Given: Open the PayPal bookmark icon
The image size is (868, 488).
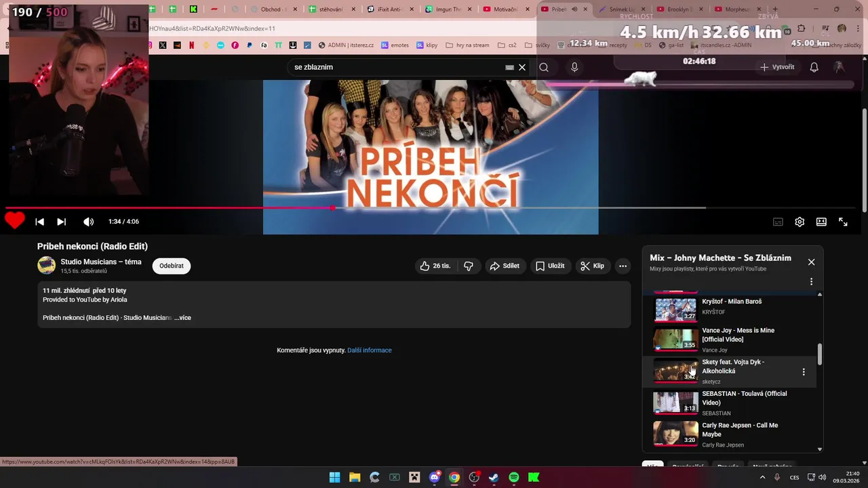Looking at the screenshot, I should [x=250, y=45].
